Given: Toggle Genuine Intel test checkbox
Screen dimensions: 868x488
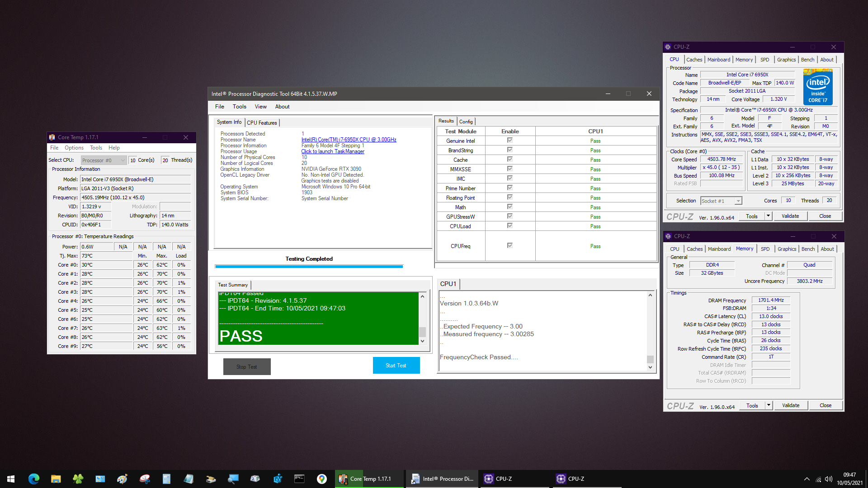Looking at the screenshot, I should pyautogui.click(x=510, y=141).
